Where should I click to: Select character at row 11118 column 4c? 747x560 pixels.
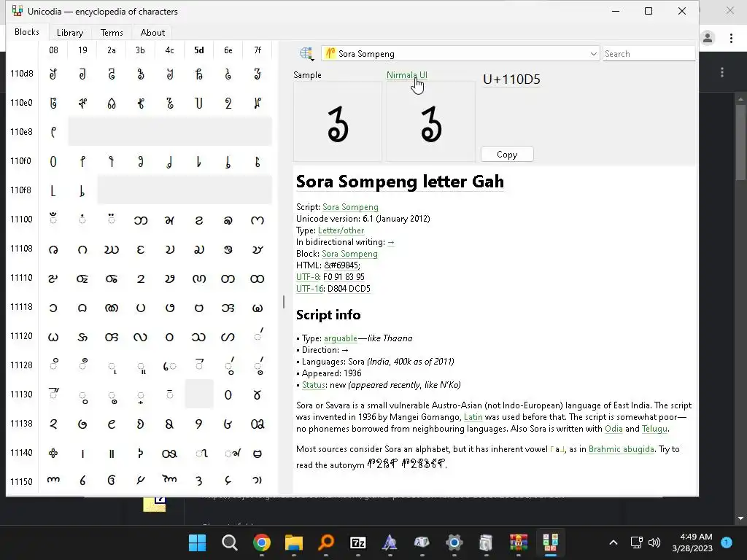tap(169, 307)
